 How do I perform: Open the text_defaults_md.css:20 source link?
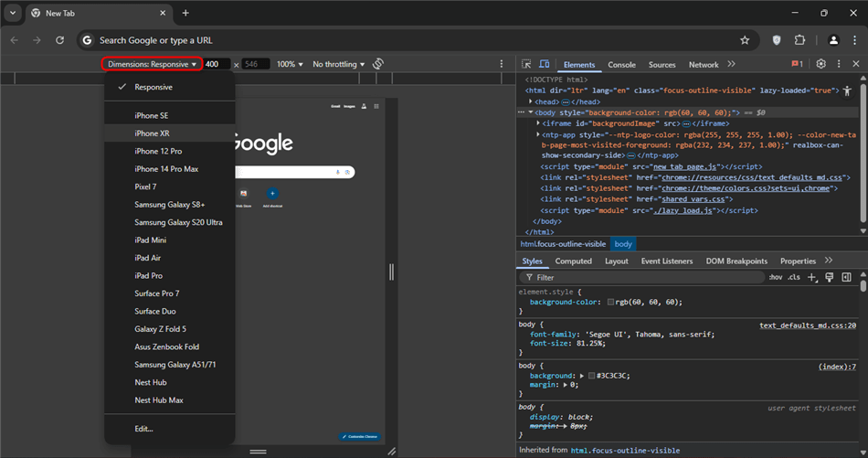pyautogui.click(x=807, y=325)
